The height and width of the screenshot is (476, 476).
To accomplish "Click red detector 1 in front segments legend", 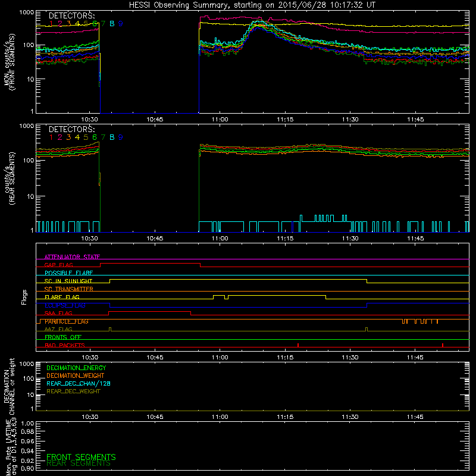I will (51, 23).
